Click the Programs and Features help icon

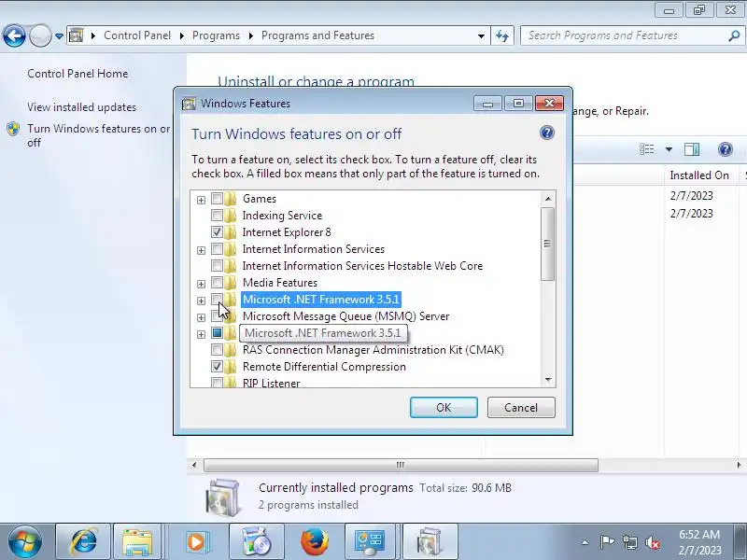[x=726, y=149]
